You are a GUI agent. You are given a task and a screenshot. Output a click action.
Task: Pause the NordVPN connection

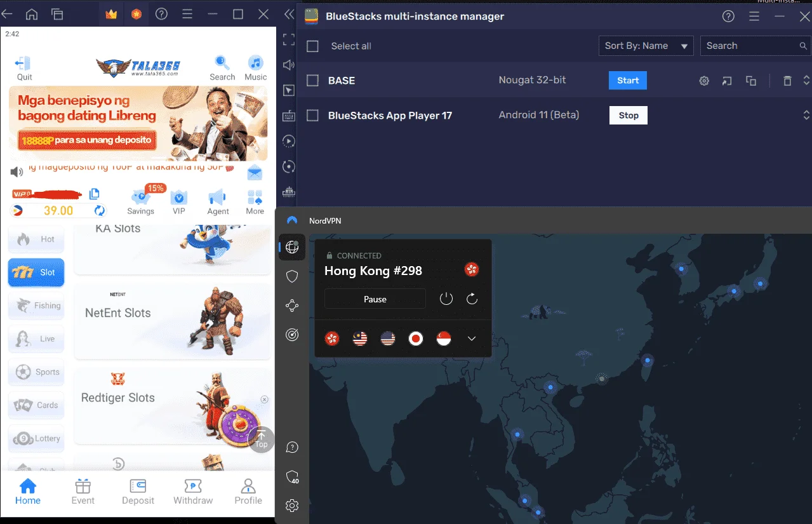(375, 299)
